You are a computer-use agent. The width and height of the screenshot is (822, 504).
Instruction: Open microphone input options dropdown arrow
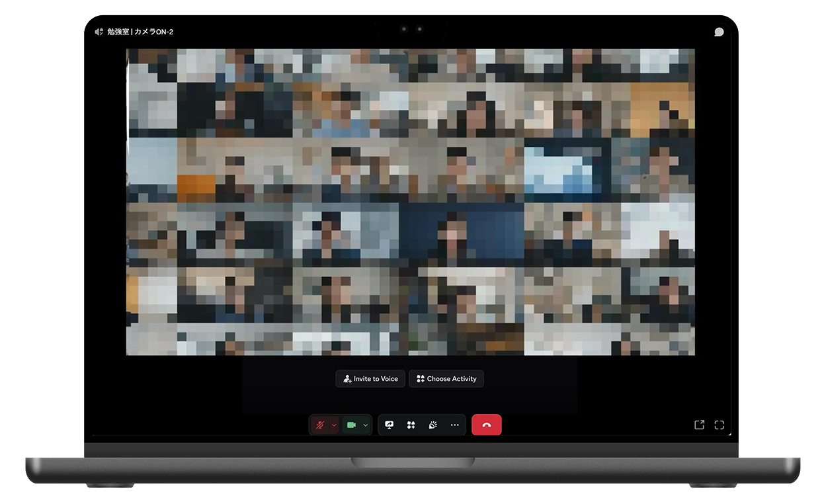tap(334, 425)
